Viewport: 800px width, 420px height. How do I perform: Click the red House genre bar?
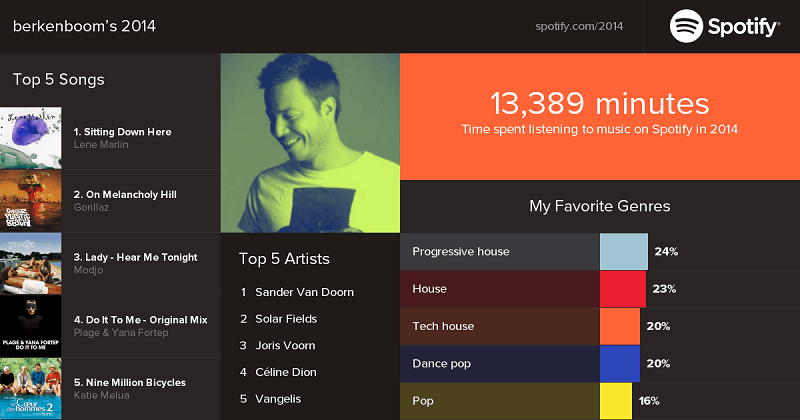(x=622, y=289)
